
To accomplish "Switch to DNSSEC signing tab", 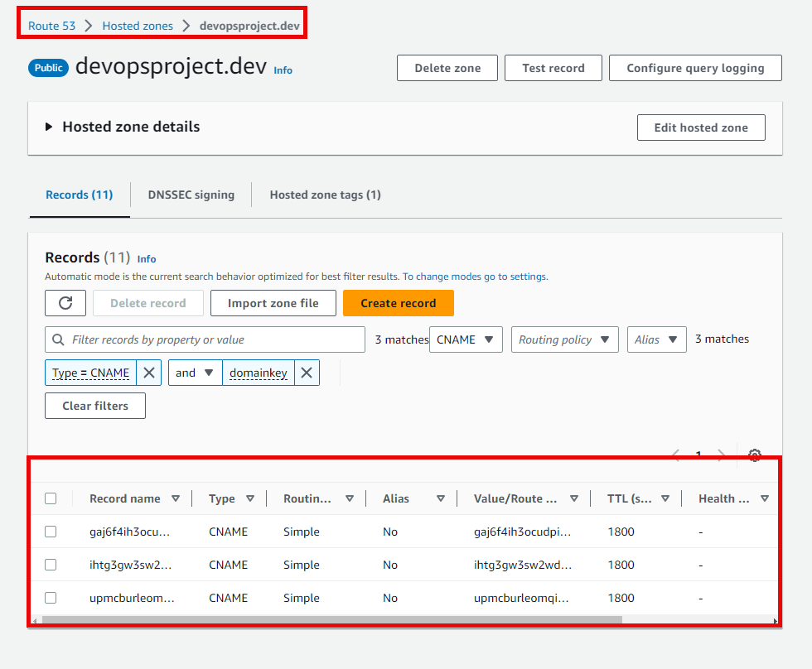I will pyautogui.click(x=191, y=195).
